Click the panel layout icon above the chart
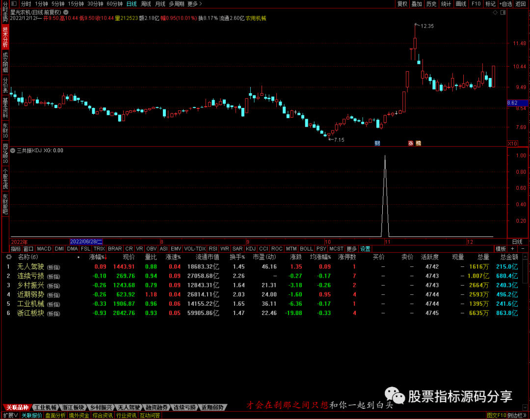The width and height of the screenshot is (530, 420). tap(503, 12)
